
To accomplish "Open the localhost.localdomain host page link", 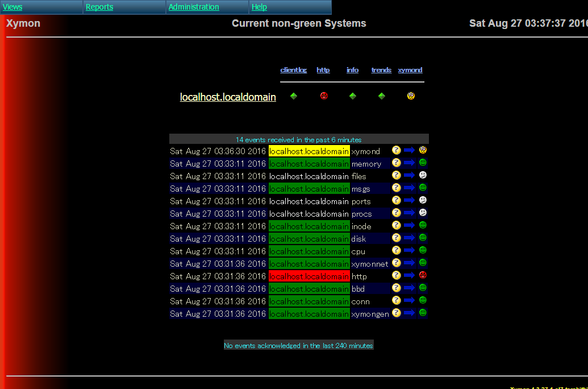I will click(228, 97).
